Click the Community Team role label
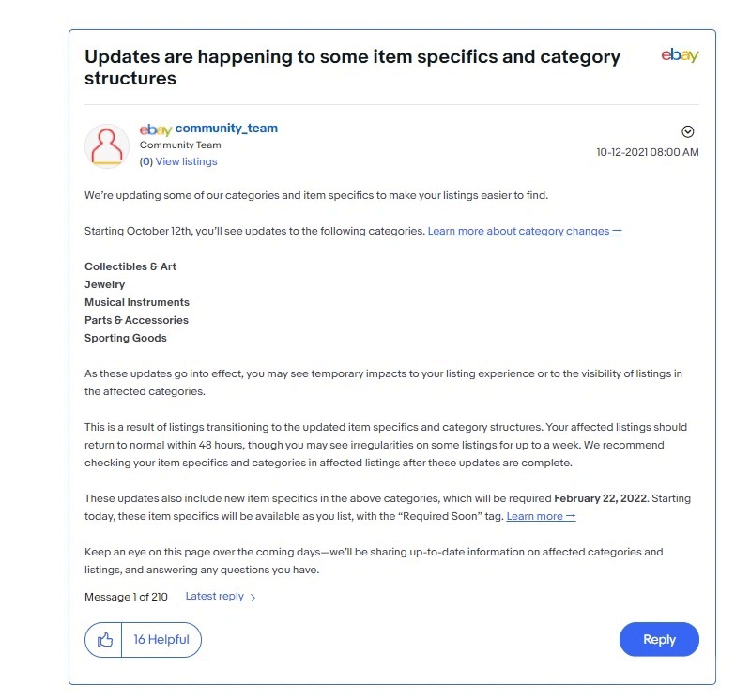 (x=180, y=145)
